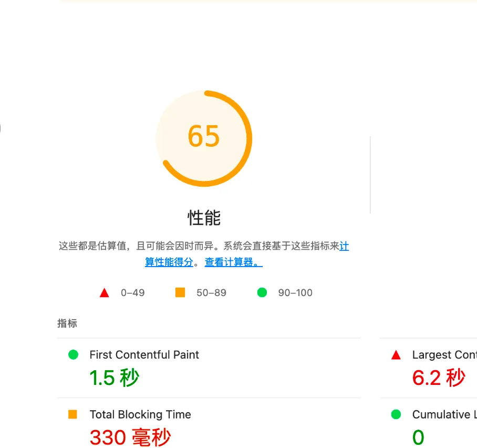
Task: Click the red triangle 0–49 legend icon
Action: [105, 293]
